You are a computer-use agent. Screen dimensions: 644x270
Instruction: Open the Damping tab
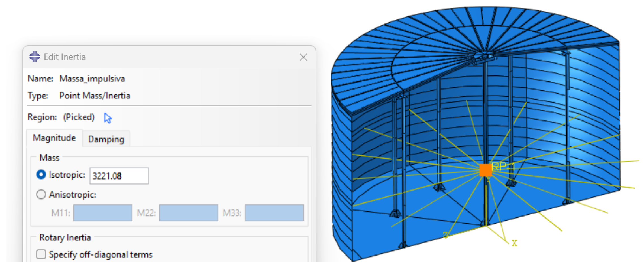click(106, 139)
